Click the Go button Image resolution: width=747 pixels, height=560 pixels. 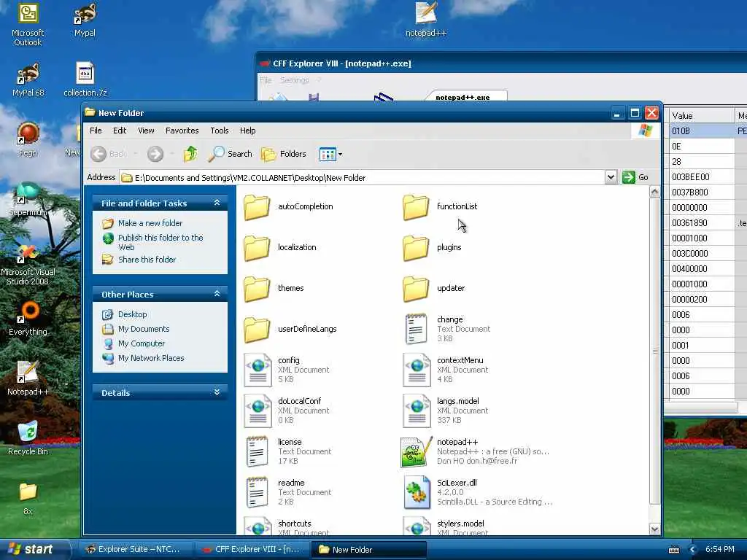pos(635,178)
